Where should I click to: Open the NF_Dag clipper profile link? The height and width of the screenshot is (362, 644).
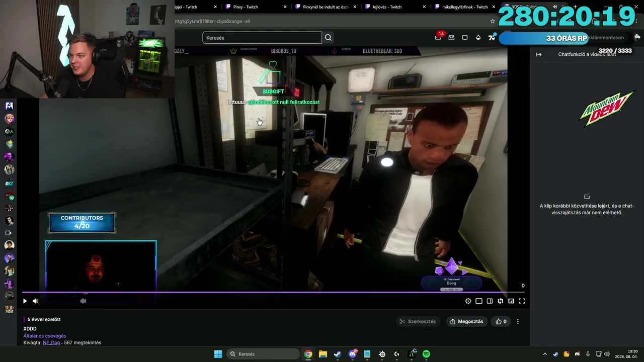pyautogui.click(x=51, y=343)
